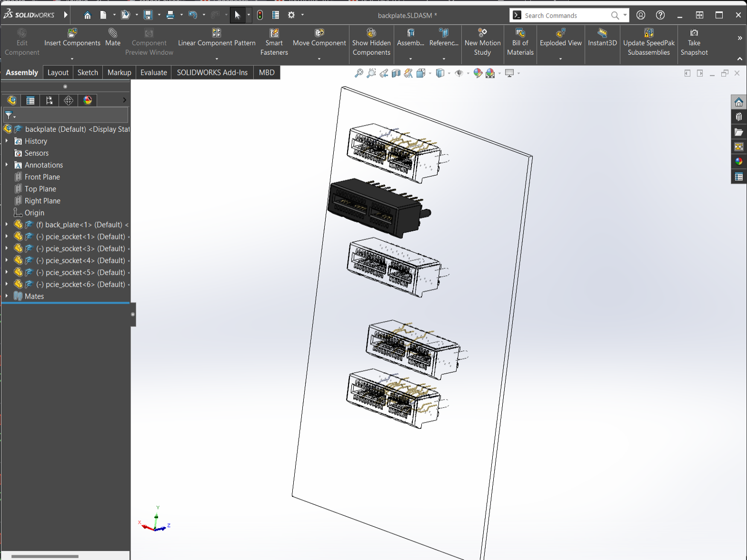Expand the pcie_socket<1> tree node
The width and height of the screenshot is (747, 560).
[7, 236]
